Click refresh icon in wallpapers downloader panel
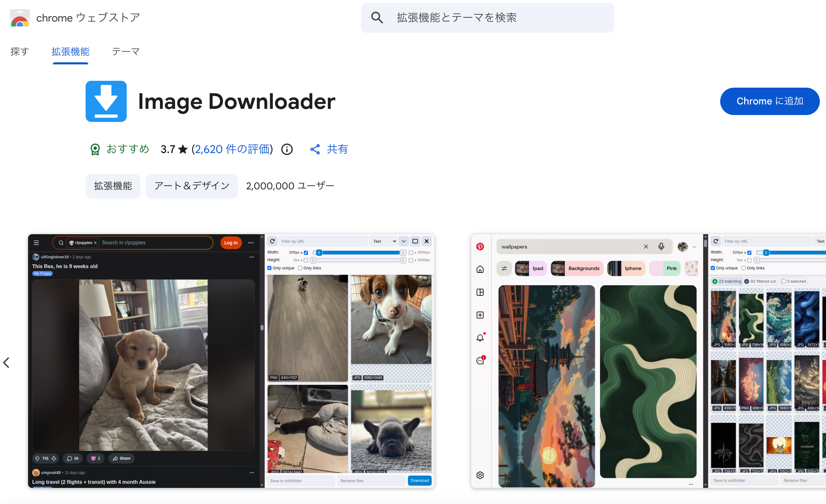This screenshot has width=826, height=504. click(x=716, y=241)
